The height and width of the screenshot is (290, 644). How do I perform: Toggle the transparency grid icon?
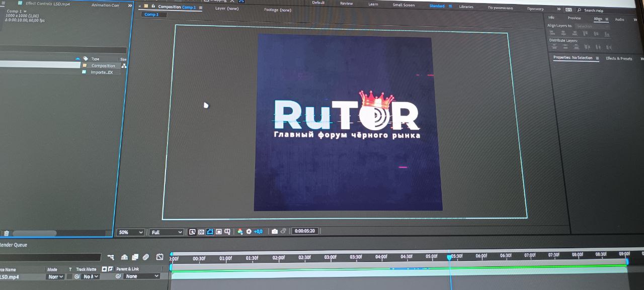pos(201,232)
